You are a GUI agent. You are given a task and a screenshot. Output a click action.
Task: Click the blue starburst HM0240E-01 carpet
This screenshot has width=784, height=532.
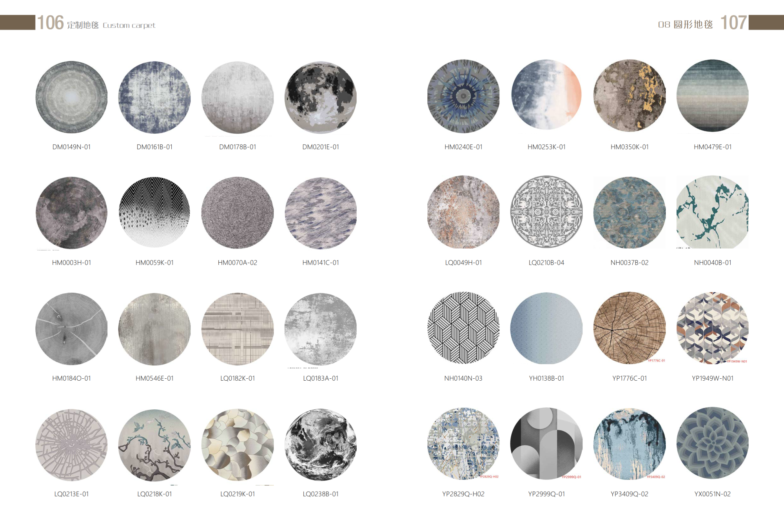tap(463, 96)
